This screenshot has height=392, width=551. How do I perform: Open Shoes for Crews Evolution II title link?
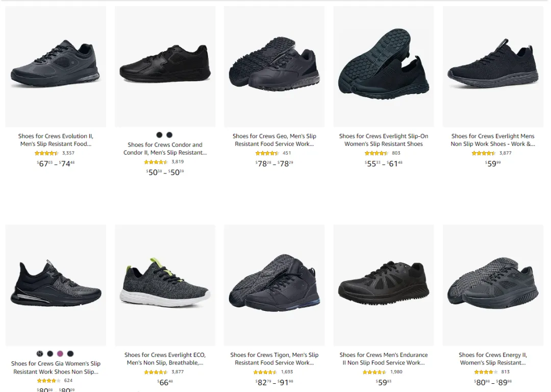pos(56,140)
